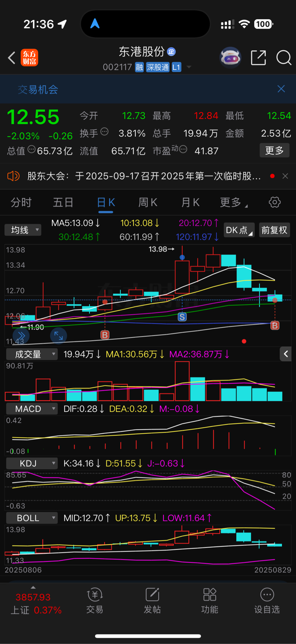The height and width of the screenshot is (644, 296).
Task: Tap the 正 verified badge
Action: 172,51
